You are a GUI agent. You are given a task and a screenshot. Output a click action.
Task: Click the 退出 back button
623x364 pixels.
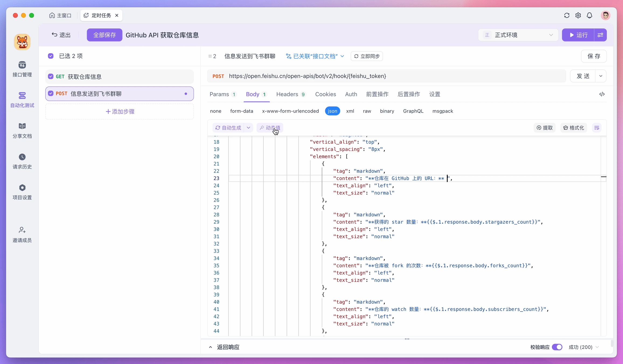point(61,35)
